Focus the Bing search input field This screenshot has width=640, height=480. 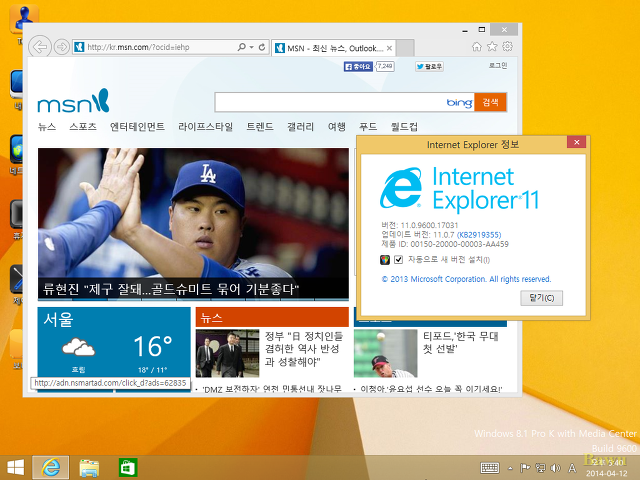click(x=331, y=102)
